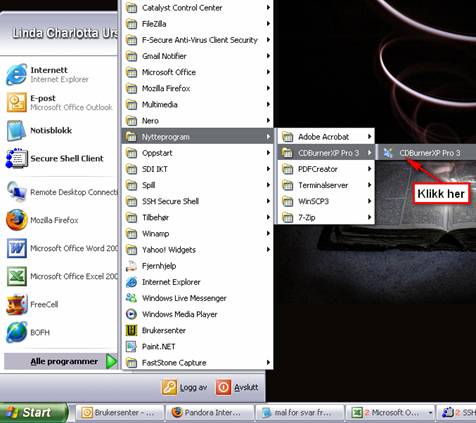Launch CDBurnerXP Pro 3 program icon
The height and width of the screenshot is (423, 476).
[x=388, y=153]
